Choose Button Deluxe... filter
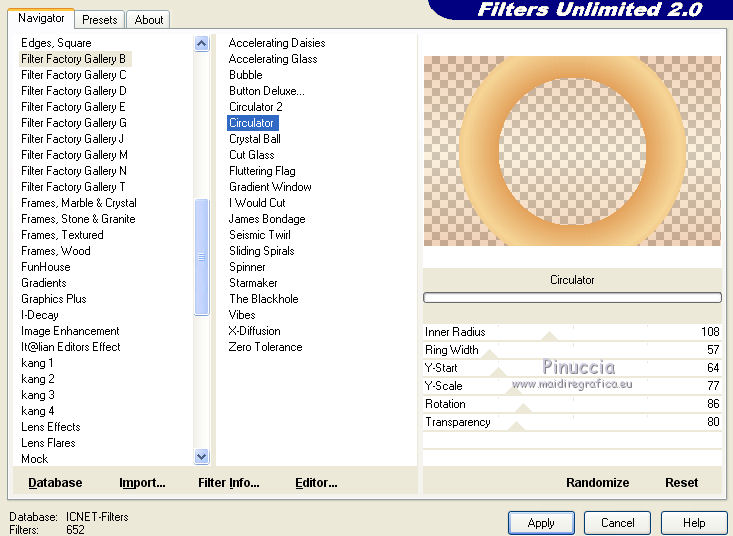 (x=266, y=91)
